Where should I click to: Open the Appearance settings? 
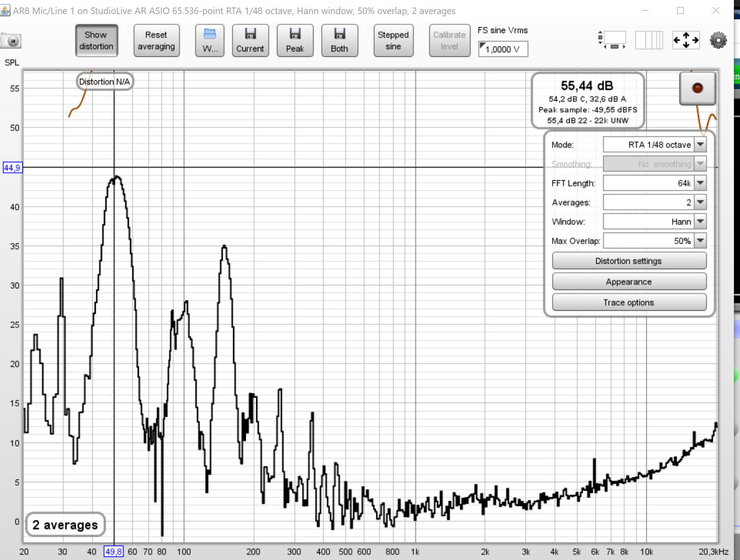pyautogui.click(x=629, y=282)
